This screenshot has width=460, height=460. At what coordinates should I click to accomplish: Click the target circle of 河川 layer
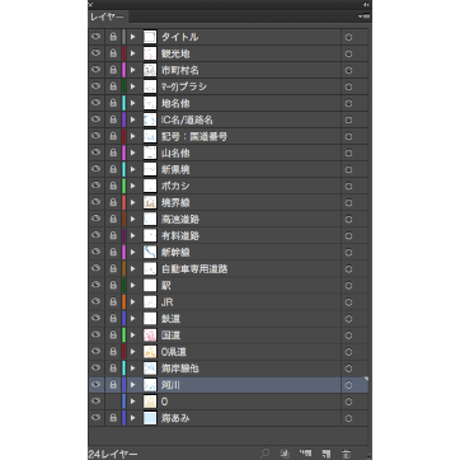click(349, 385)
